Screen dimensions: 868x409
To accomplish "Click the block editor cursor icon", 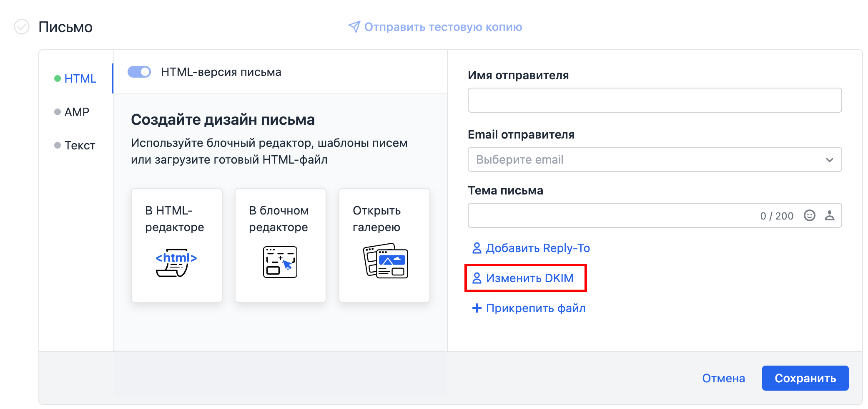I will point(280,262).
